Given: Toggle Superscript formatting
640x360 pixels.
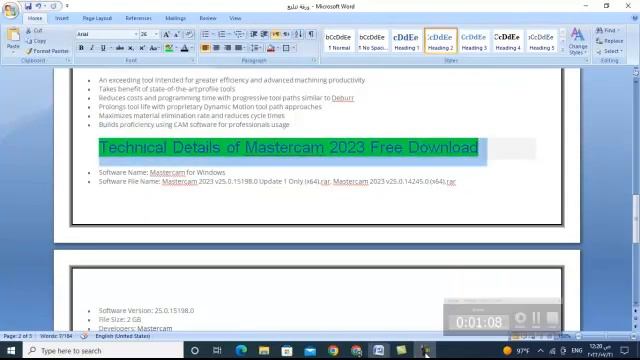Looking at the screenshot, I should coord(142,48).
